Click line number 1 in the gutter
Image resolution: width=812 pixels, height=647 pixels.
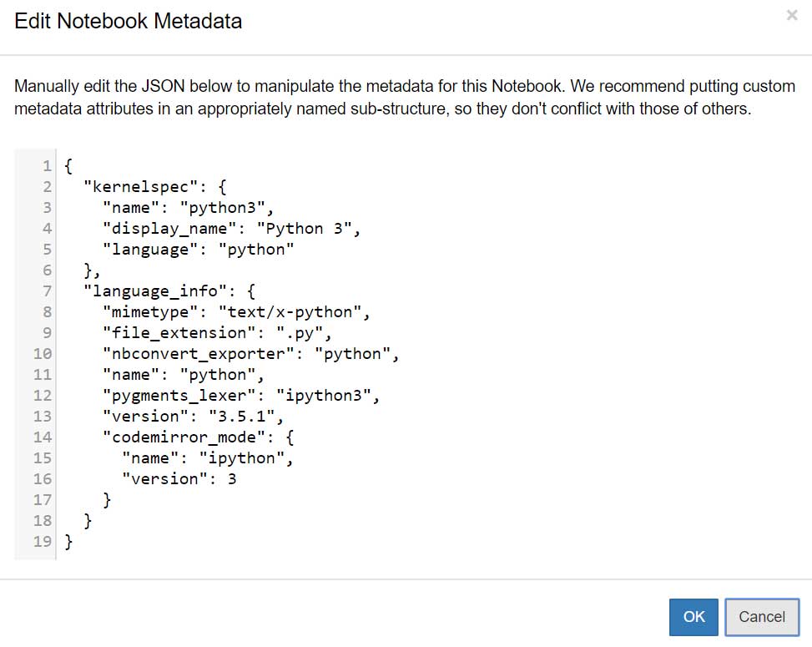pos(47,165)
